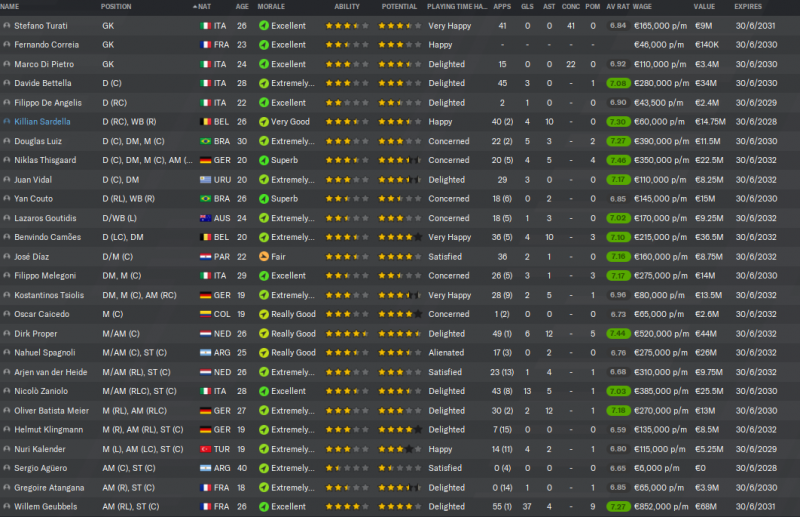Sort by the Morale column header
The width and height of the screenshot is (800, 517).
pos(271,7)
